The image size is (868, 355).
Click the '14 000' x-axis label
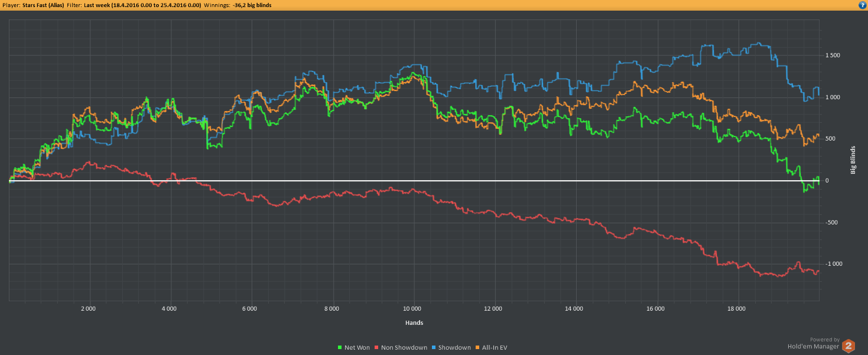574,308
